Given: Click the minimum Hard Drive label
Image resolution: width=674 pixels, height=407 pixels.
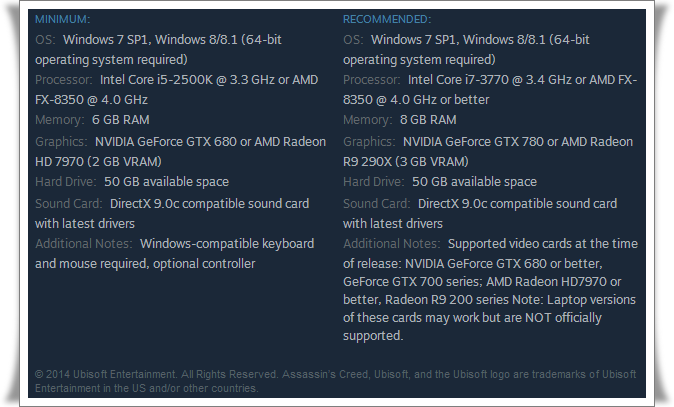Looking at the screenshot, I should [66, 182].
